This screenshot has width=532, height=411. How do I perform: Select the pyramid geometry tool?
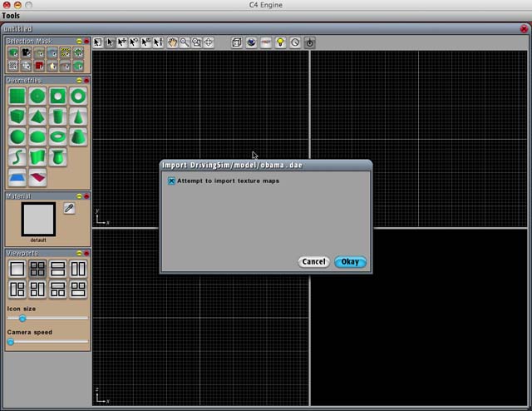(37, 116)
